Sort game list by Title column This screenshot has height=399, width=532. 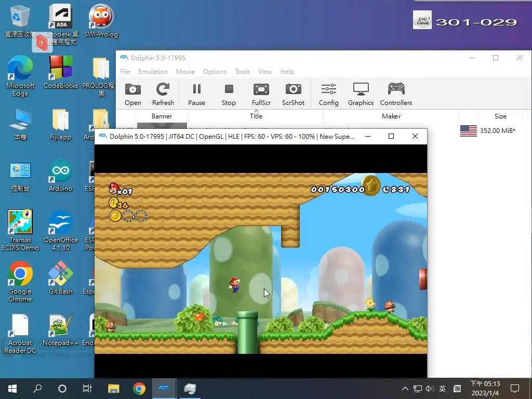coord(256,116)
